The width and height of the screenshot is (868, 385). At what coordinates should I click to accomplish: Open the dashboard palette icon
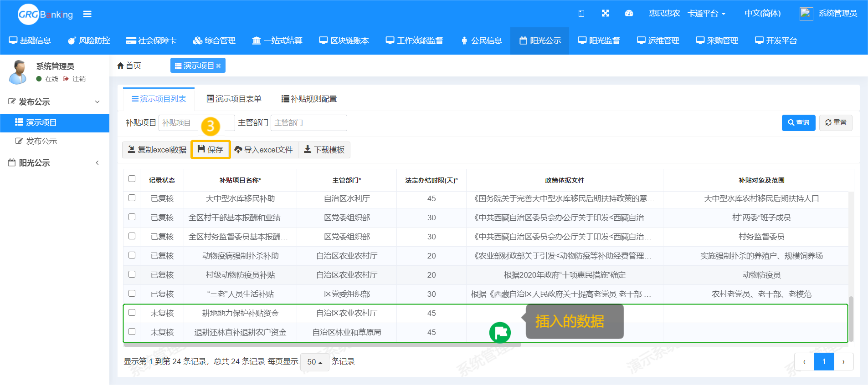click(x=629, y=13)
